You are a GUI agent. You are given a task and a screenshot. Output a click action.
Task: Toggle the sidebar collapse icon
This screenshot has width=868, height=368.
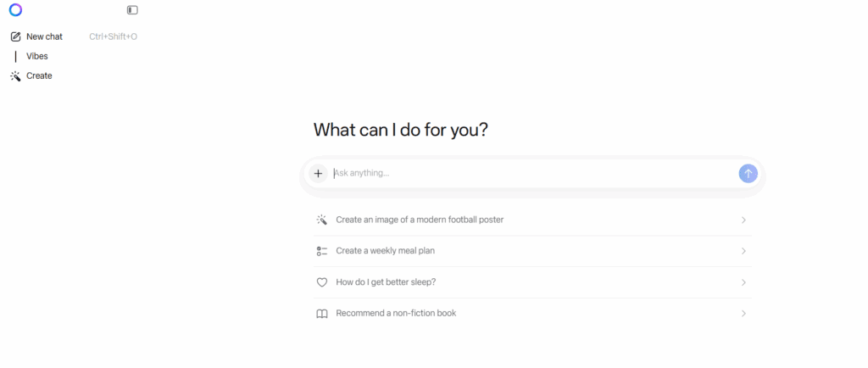point(132,10)
